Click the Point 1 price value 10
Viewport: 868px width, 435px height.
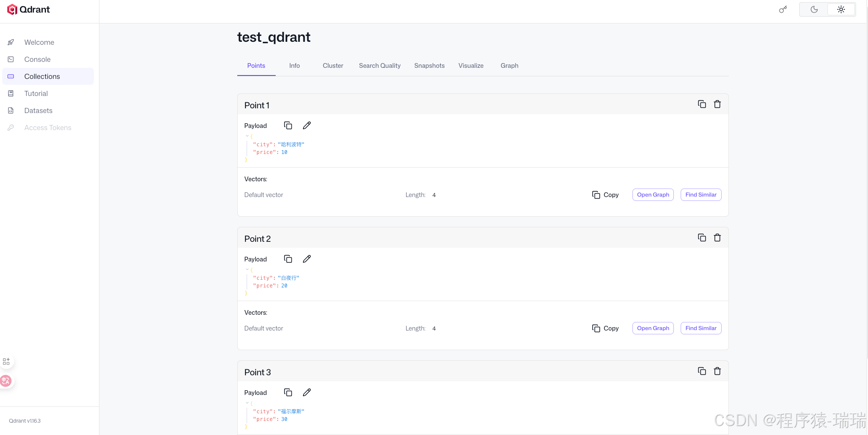point(284,152)
